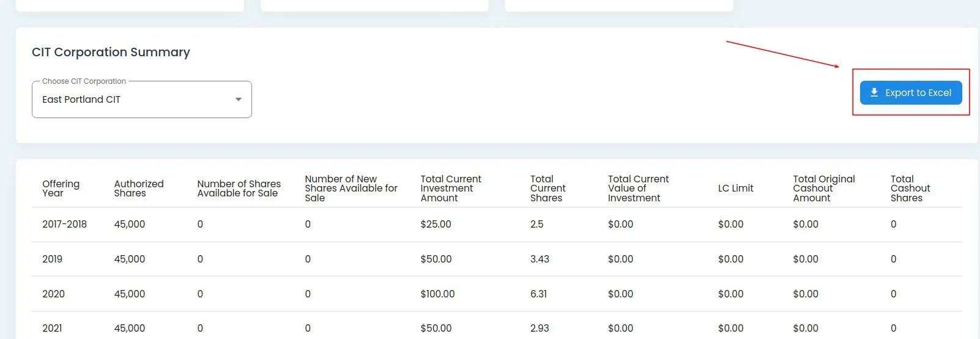Click the download icon in Export button

pyautogui.click(x=874, y=92)
